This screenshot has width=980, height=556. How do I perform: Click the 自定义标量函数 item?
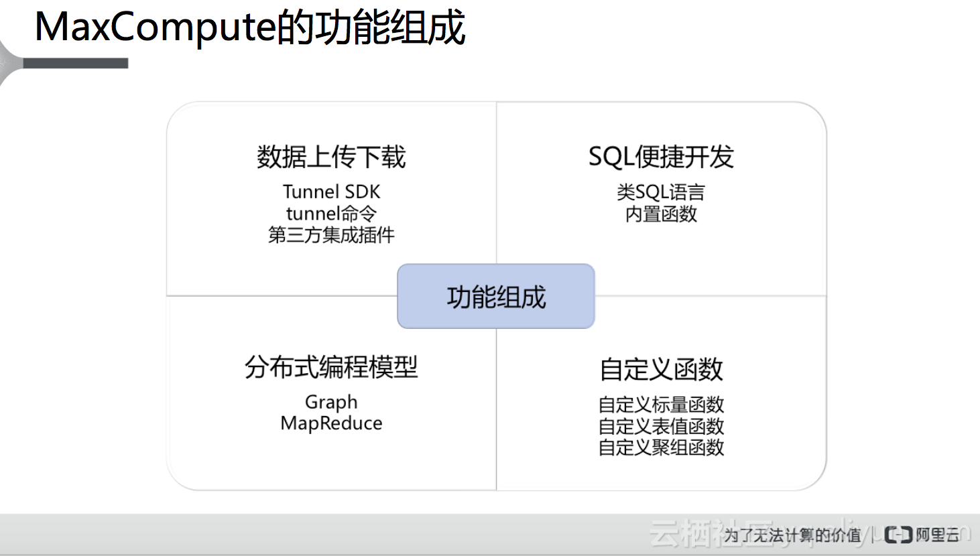[660, 405]
